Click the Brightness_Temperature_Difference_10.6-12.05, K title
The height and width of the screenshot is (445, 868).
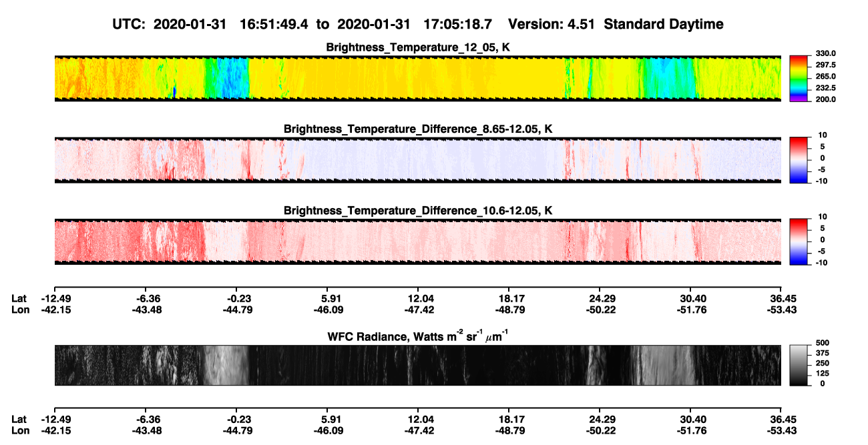click(418, 210)
